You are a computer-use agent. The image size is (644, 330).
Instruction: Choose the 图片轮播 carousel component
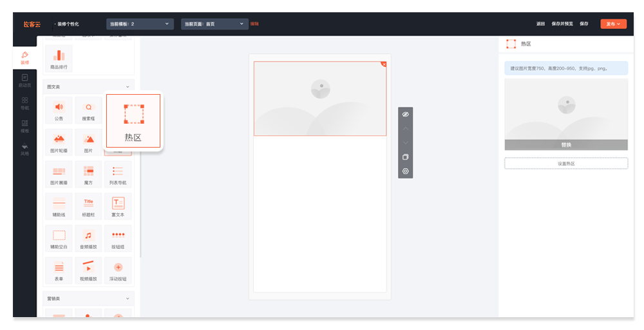pos(59,142)
